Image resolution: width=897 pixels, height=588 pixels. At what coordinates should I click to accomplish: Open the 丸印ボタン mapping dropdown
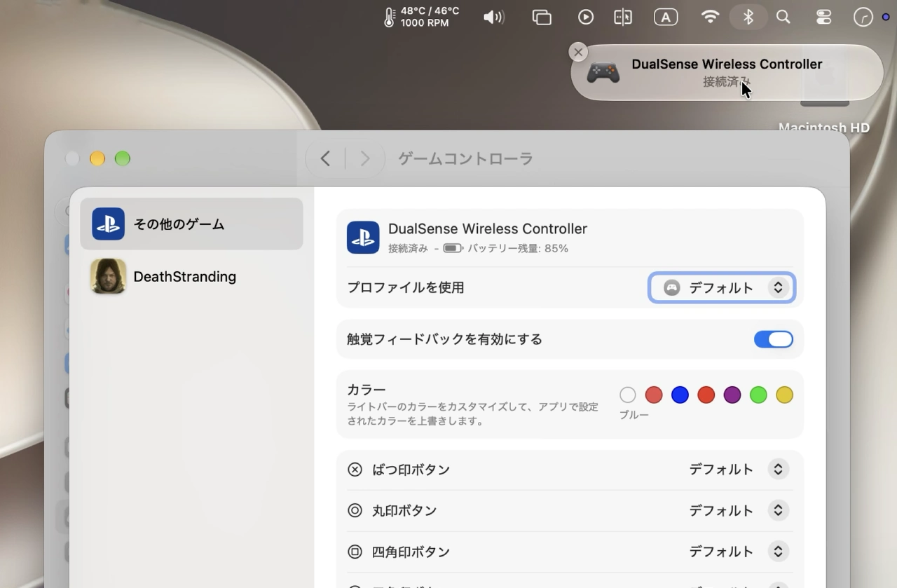pos(739,510)
